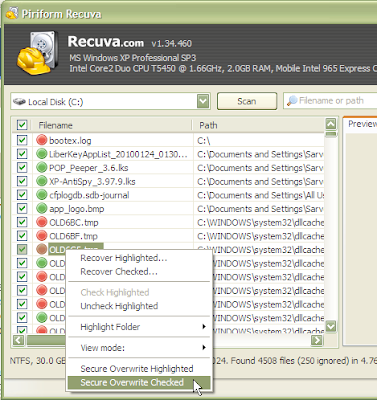Viewport: 377px width, 400px height.
Task: Uncheck the cfplogdb.sdb-journal checkbox
Action: point(22,195)
